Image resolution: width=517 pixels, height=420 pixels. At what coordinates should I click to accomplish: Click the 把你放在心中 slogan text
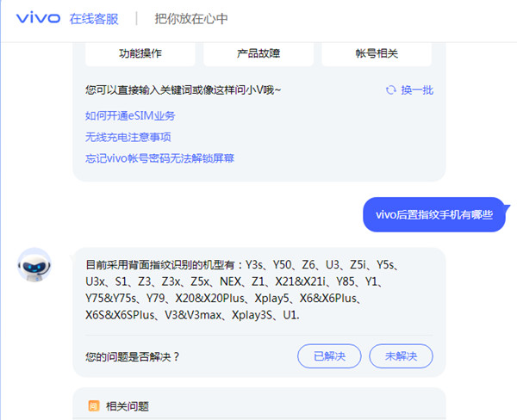[191, 19]
